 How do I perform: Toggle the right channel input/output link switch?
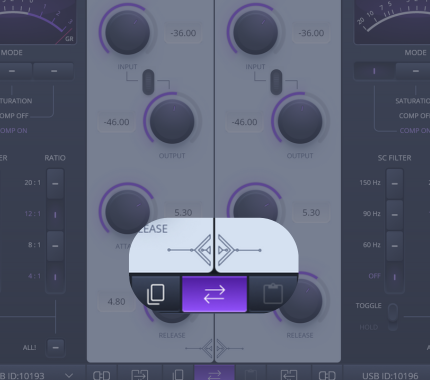click(x=276, y=82)
